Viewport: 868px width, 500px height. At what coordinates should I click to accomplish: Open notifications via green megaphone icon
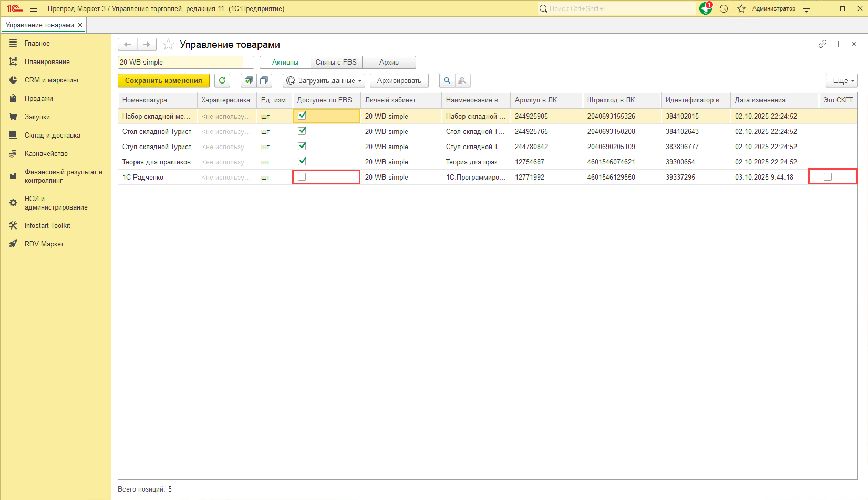(x=705, y=8)
